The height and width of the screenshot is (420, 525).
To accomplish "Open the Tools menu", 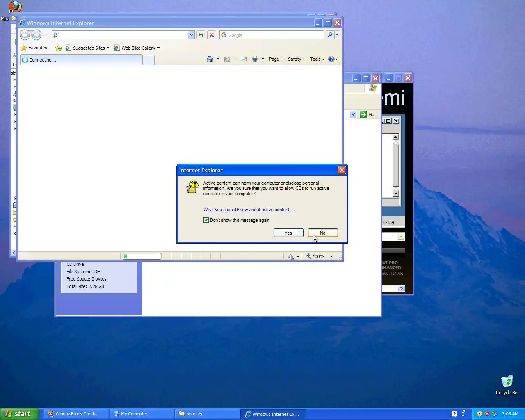I will click(x=317, y=59).
